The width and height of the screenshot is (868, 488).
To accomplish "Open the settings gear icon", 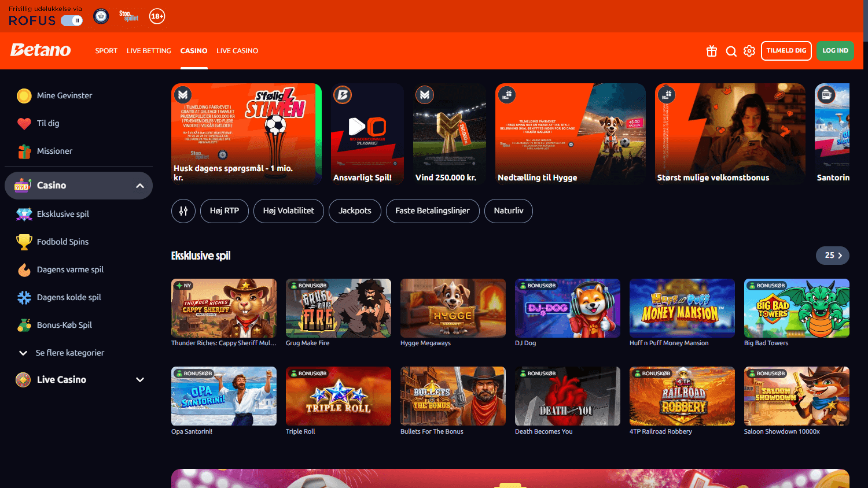I will coord(749,51).
